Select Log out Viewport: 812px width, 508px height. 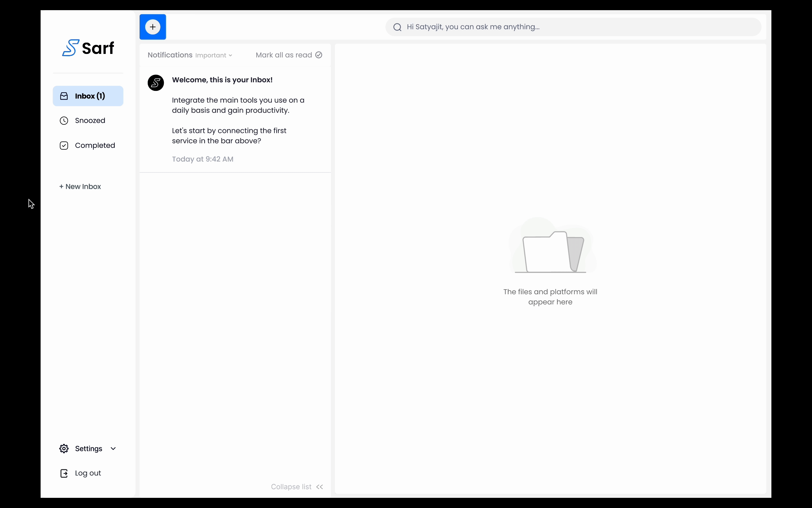(81, 473)
